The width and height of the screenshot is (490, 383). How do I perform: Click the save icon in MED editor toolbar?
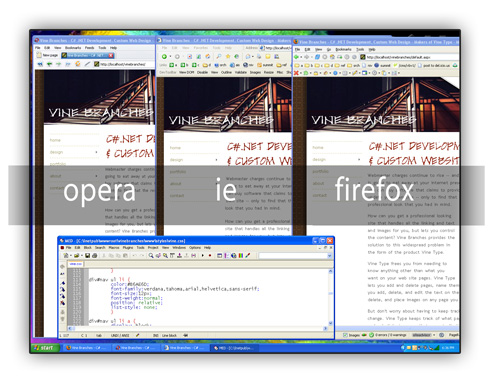pos(87,256)
